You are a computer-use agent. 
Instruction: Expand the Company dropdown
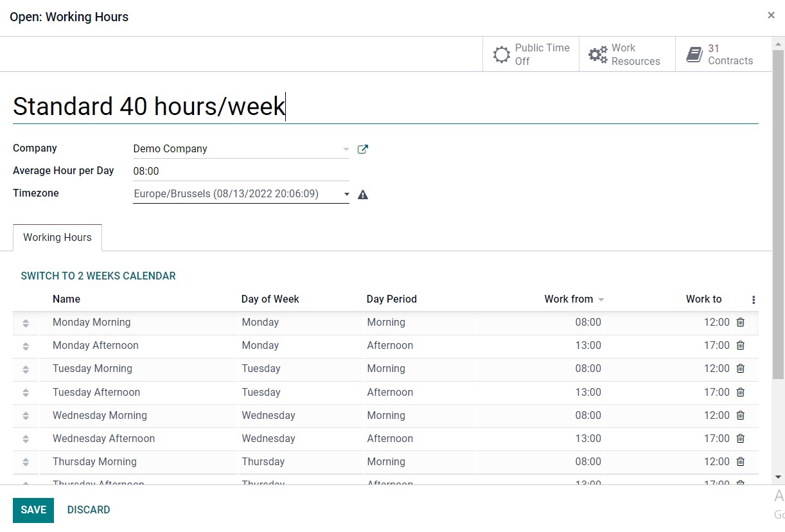pos(346,149)
